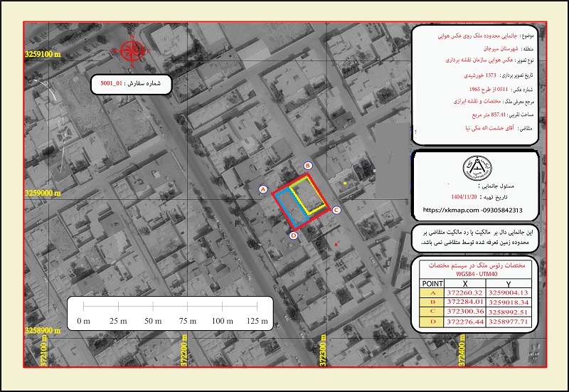
Task: Click Y value 3258977.71
Action: click(508, 322)
